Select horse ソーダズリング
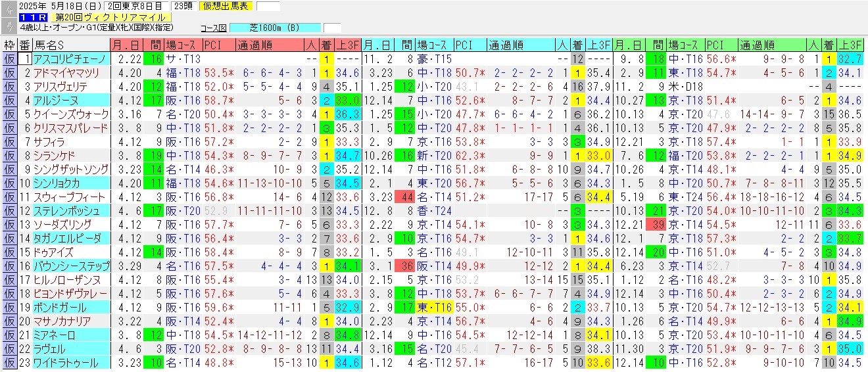The width and height of the screenshot is (868, 372). point(70,224)
